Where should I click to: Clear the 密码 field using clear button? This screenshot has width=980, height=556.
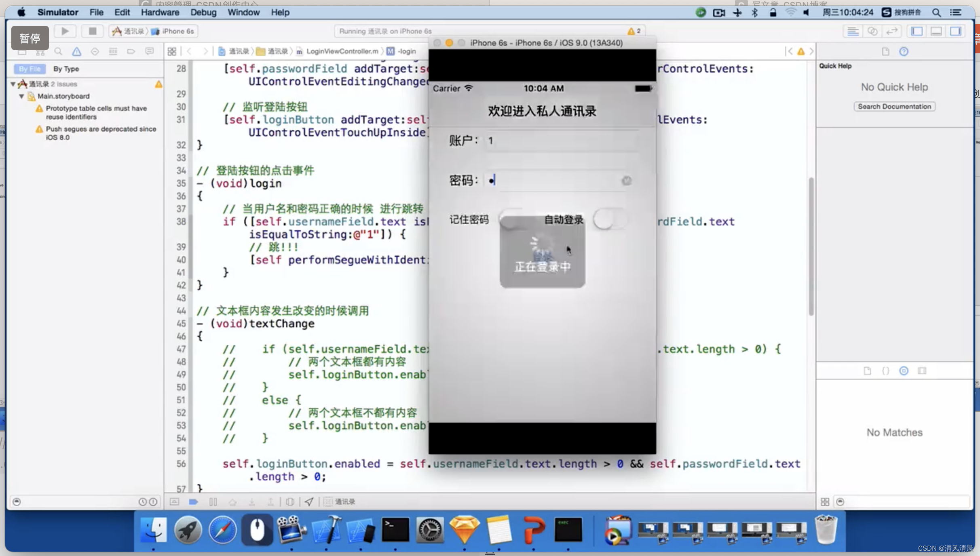[x=626, y=181]
